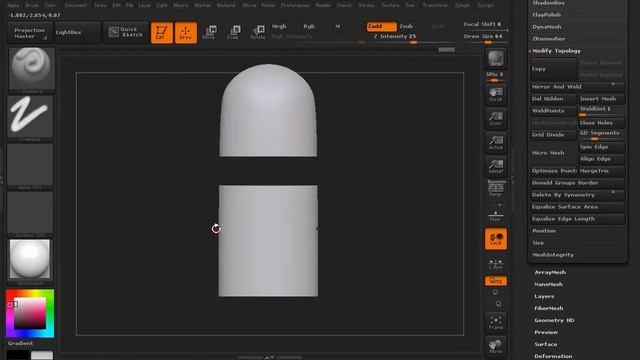The height and width of the screenshot is (360, 640).
Task: Click the Del Hidden button
Action: 553,99
